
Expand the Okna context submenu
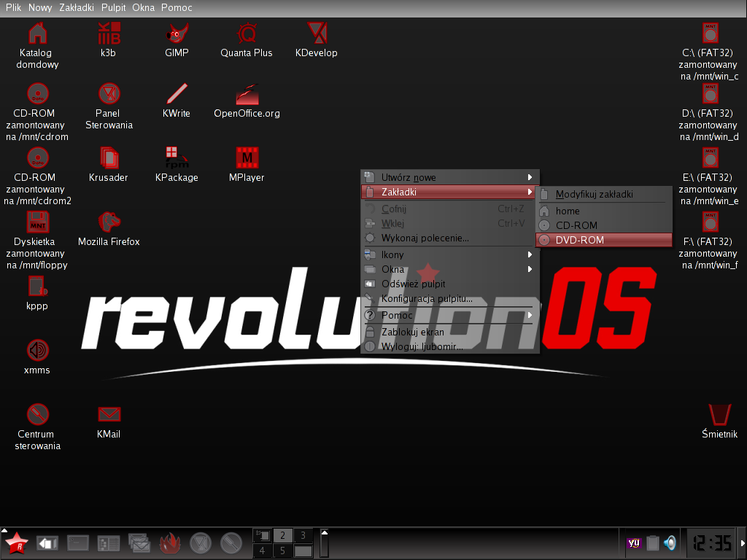click(449, 270)
